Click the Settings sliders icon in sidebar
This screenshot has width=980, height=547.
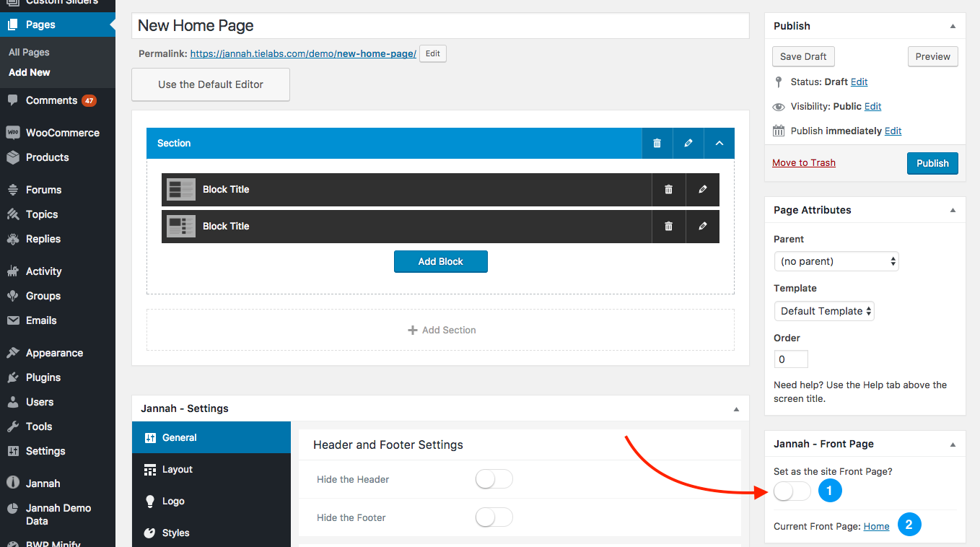[12, 451]
